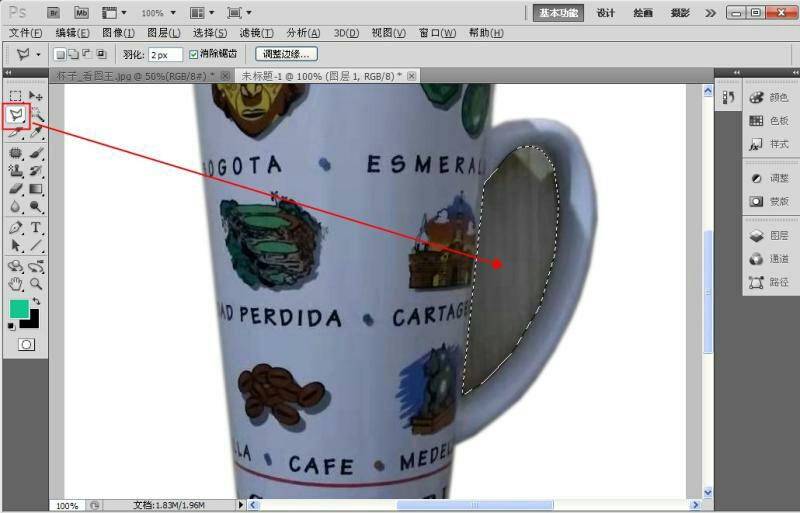This screenshot has width=800, height=513.
Task: Choose Subtract from selection mode
Action: click(87, 54)
